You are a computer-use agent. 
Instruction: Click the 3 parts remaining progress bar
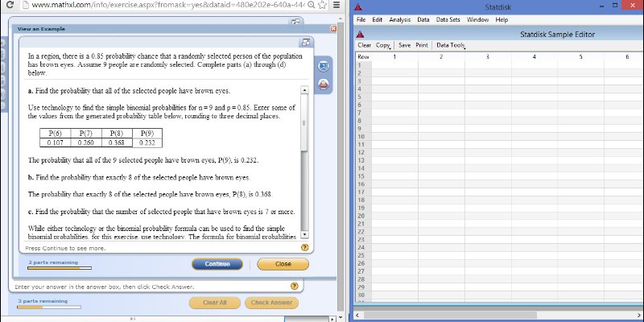[x=49, y=307]
